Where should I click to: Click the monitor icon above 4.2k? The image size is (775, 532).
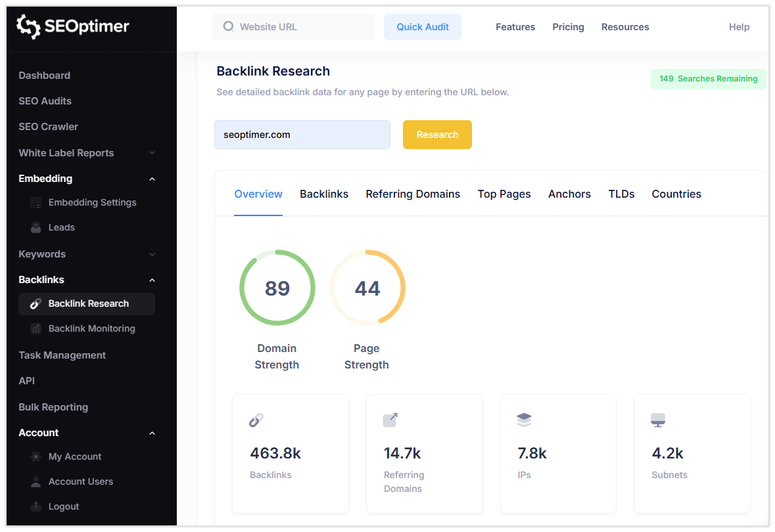point(658,420)
